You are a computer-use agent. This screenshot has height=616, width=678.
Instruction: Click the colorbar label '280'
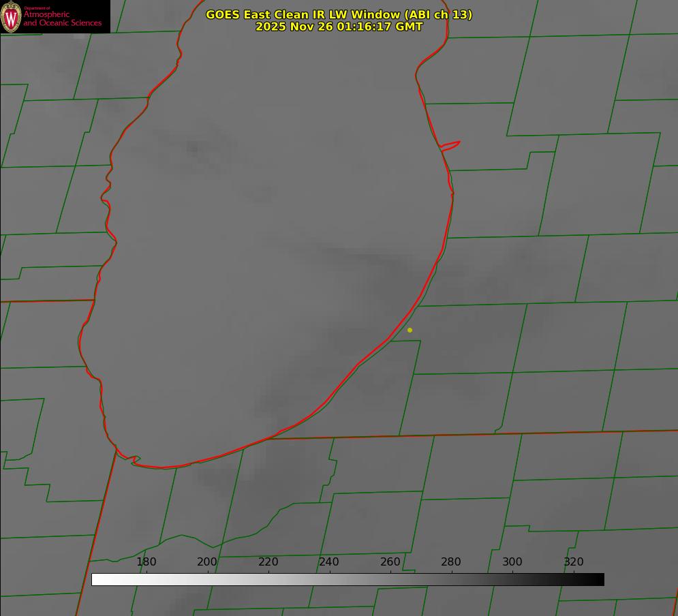451,561
